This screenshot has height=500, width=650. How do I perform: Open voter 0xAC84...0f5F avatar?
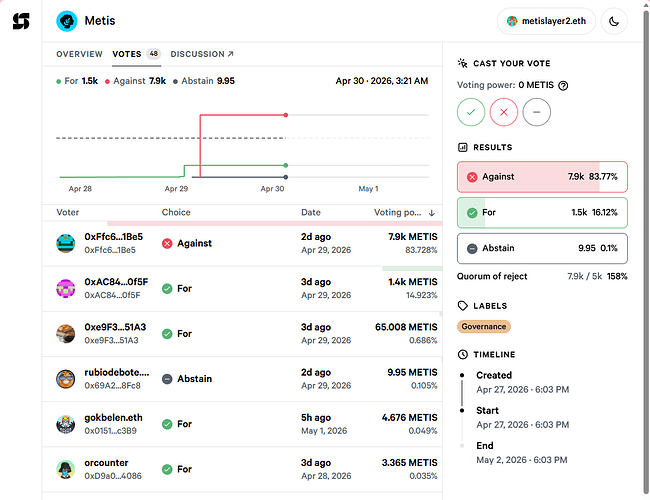click(65, 289)
